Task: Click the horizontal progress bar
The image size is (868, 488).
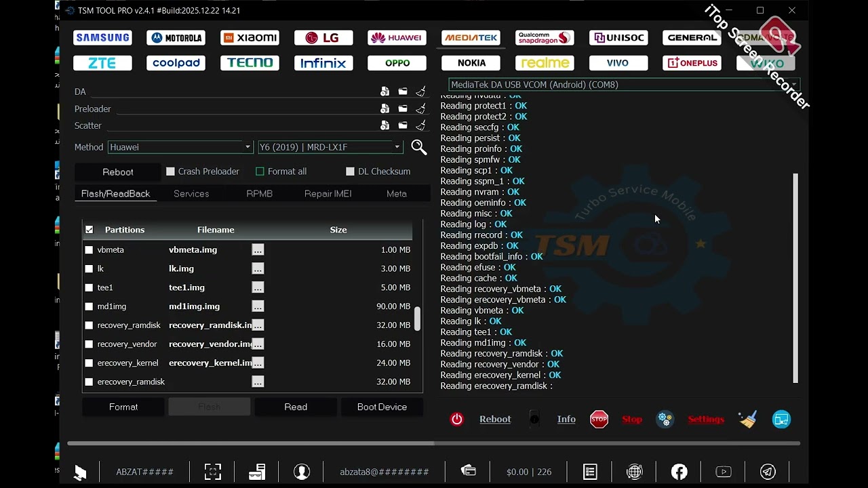Action: coord(434,443)
